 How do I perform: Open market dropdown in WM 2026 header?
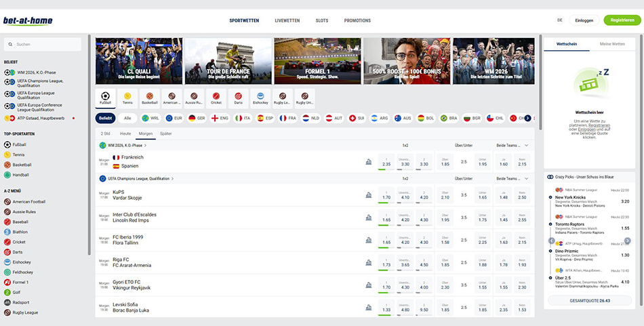[527, 145]
